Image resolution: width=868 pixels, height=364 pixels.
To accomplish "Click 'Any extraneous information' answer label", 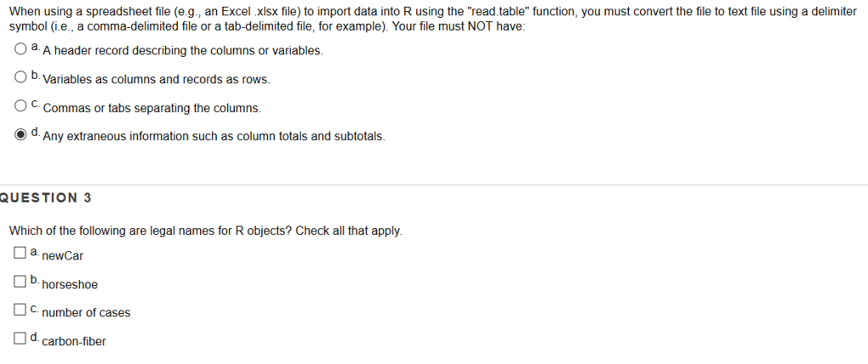I will coord(214,137).
